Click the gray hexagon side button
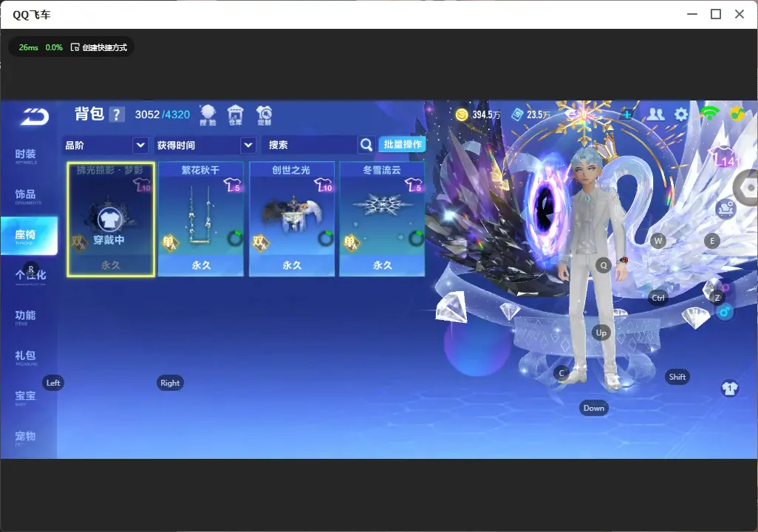 click(746, 188)
